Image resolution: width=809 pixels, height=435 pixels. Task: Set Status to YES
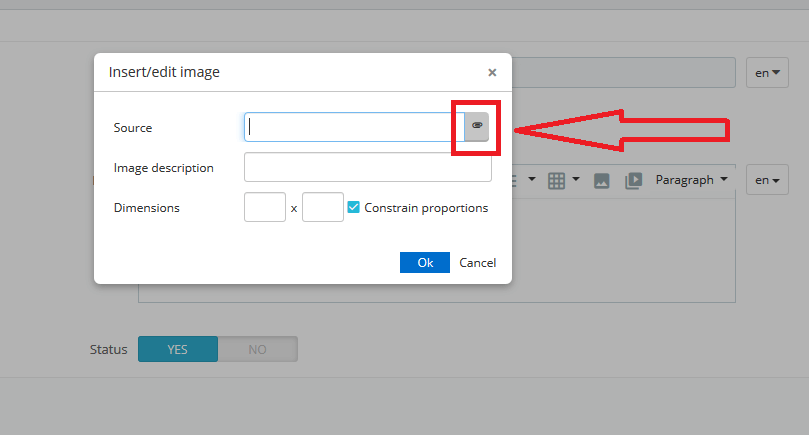(x=177, y=349)
